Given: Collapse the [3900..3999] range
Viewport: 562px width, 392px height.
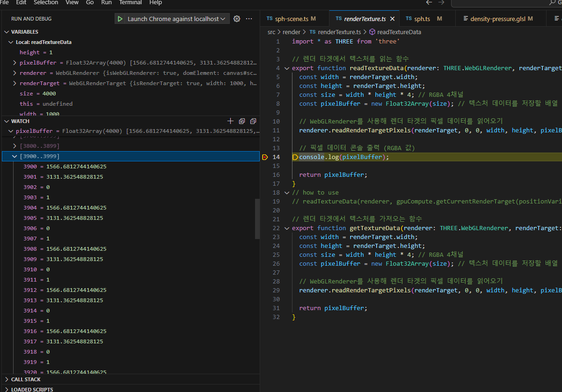Looking at the screenshot, I should pyautogui.click(x=15, y=156).
